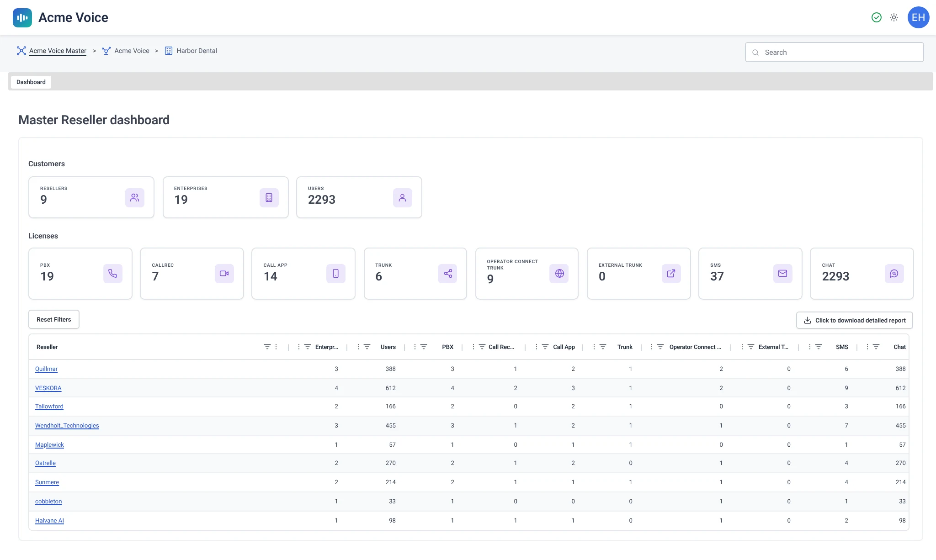Click the Users card person icon
Image resolution: width=936 pixels, height=560 pixels.
[x=403, y=198]
